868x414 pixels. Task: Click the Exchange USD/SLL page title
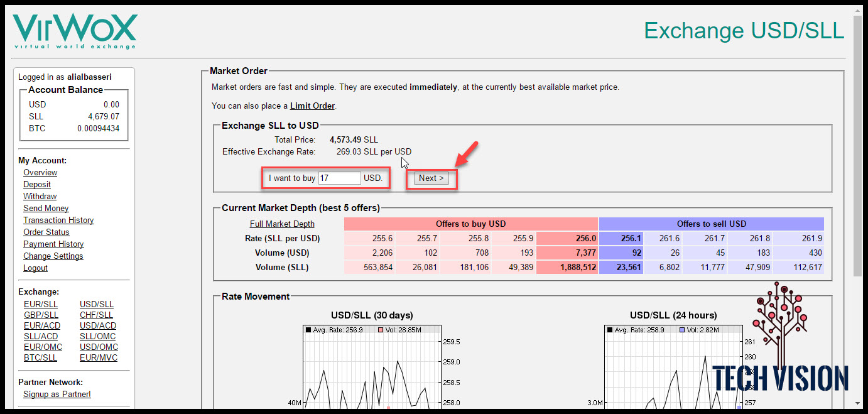point(744,30)
